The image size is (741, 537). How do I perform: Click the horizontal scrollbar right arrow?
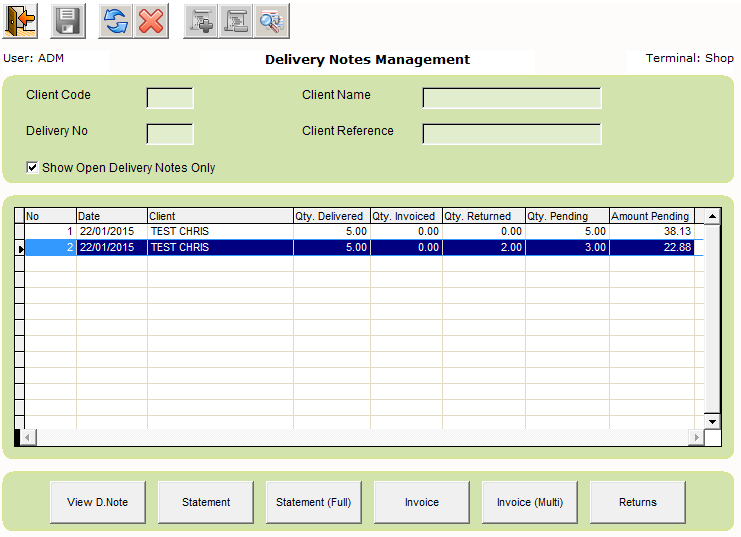(696, 437)
